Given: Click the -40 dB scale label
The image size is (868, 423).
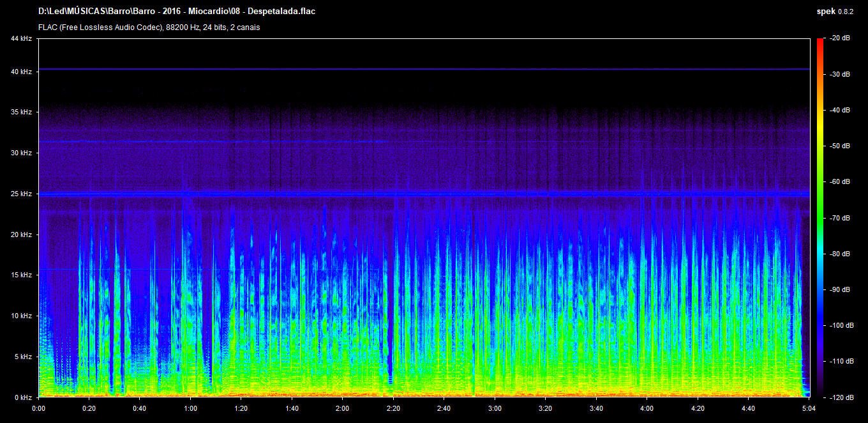Looking at the screenshot, I should point(839,110).
